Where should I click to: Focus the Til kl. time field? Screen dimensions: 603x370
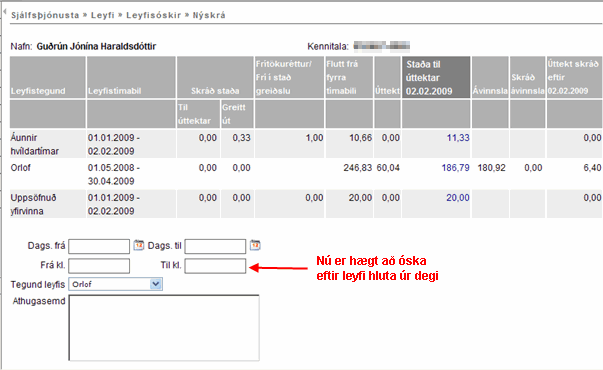(x=215, y=266)
